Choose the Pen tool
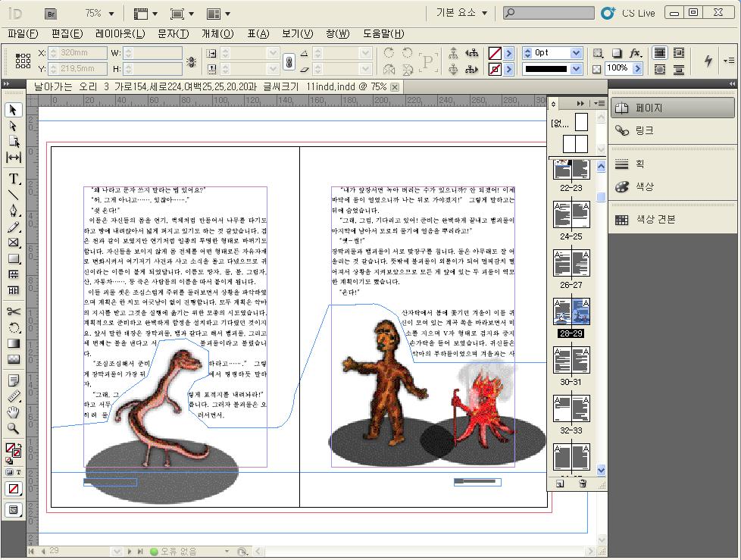This screenshot has width=741, height=560. click(x=14, y=211)
